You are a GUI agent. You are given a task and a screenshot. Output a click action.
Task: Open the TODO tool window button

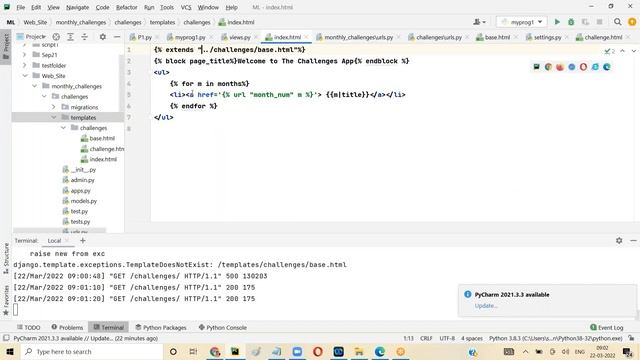(29, 327)
